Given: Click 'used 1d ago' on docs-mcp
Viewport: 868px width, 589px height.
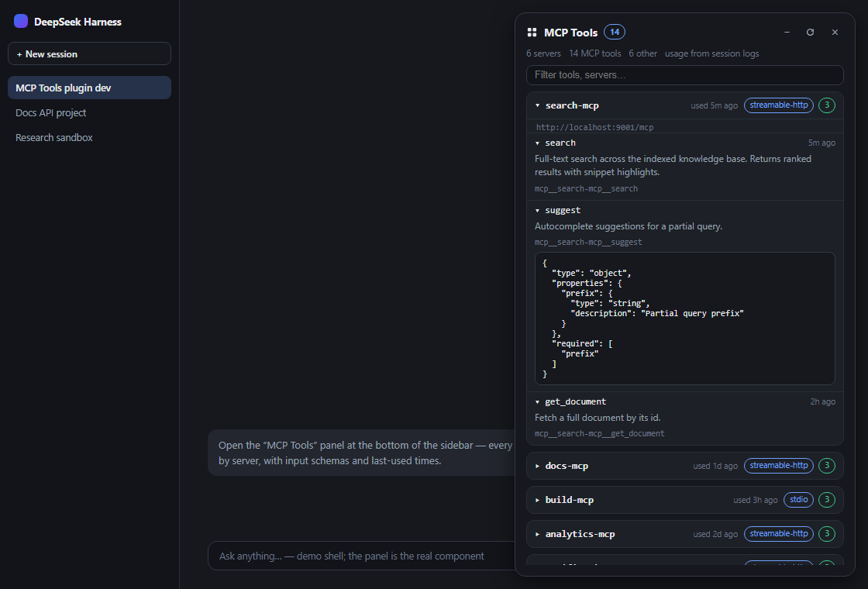Looking at the screenshot, I should point(715,466).
